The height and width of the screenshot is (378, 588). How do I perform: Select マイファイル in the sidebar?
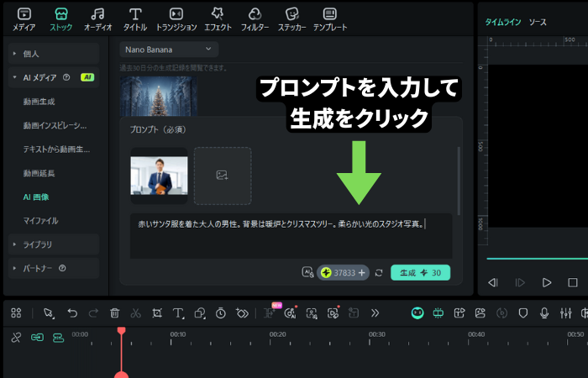(x=40, y=220)
